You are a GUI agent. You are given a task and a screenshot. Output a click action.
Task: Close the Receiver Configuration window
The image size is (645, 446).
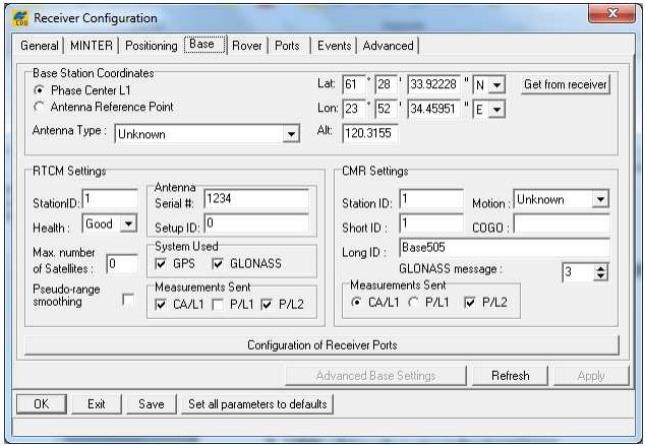coord(611,14)
